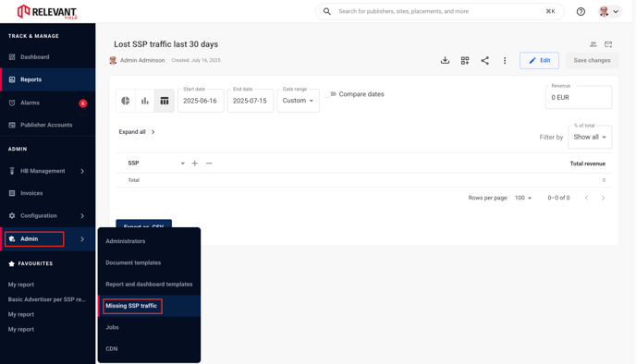Image resolution: width=636 pixels, height=364 pixels.
Task: Open CDN in Admin submenu
Action: [x=112, y=348]
